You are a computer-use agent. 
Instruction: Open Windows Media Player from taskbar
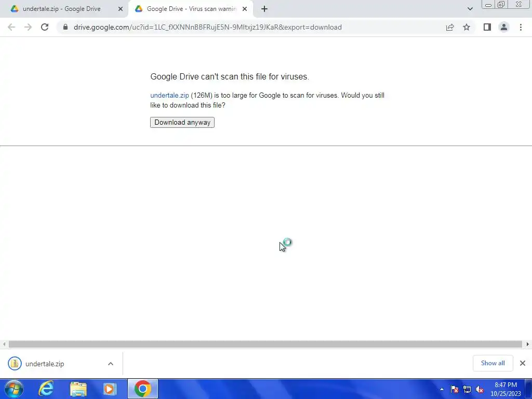pos(110,389)
